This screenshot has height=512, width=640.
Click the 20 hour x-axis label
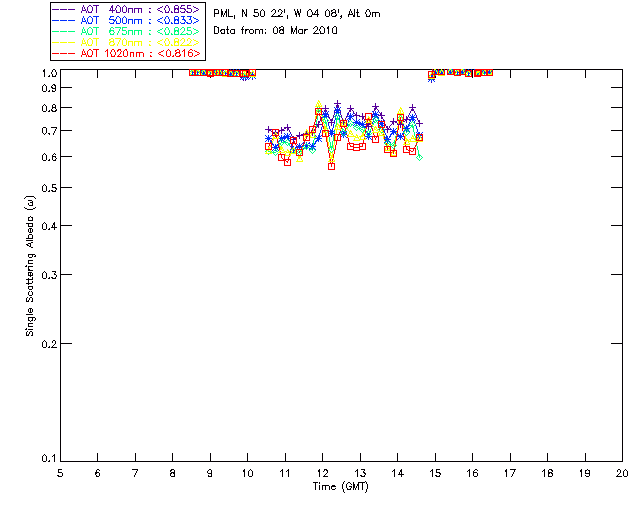click(622, 473)
